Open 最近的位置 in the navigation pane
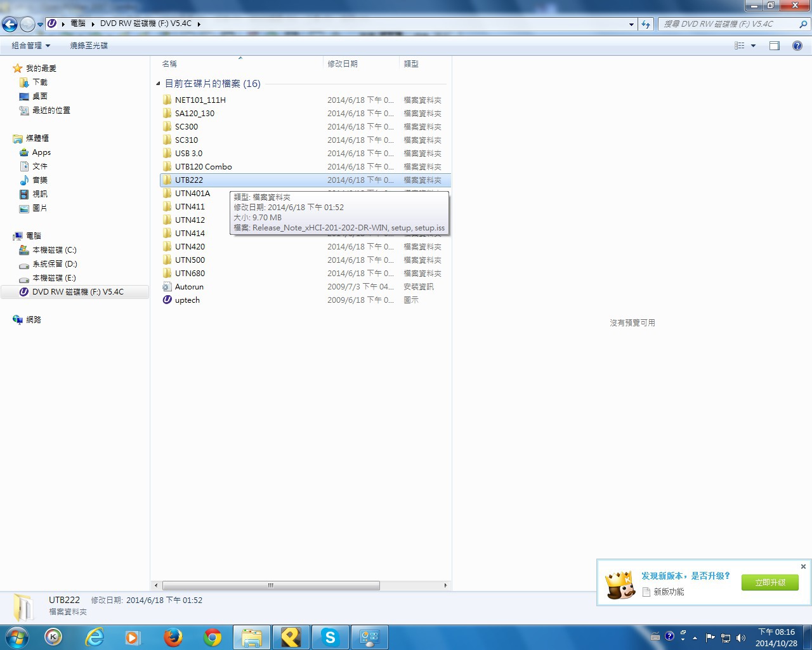Viewport: 812px width, 650px height. [51, 110]
